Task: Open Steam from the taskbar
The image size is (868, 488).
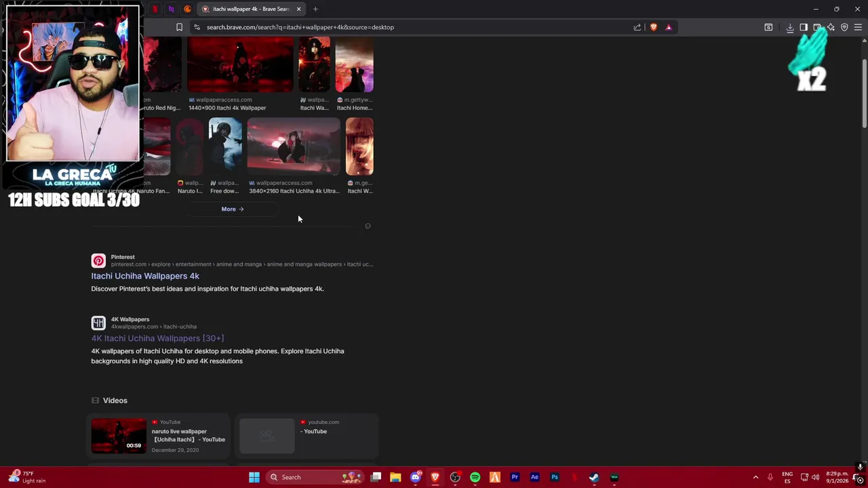Action: click(594, 477)
